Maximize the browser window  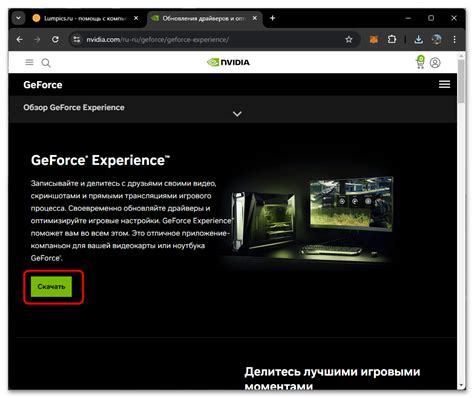click(x=431, y=18)
